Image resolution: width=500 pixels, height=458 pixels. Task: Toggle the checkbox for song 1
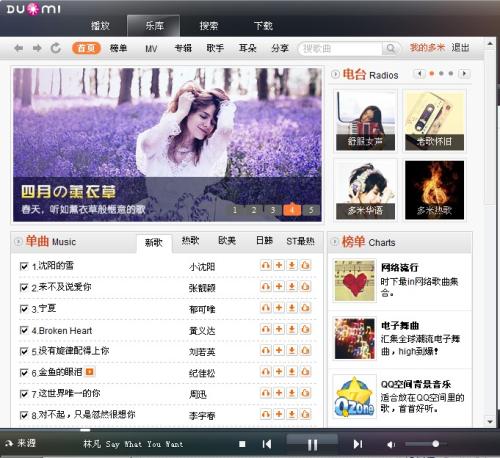click(x=24, y=266)
